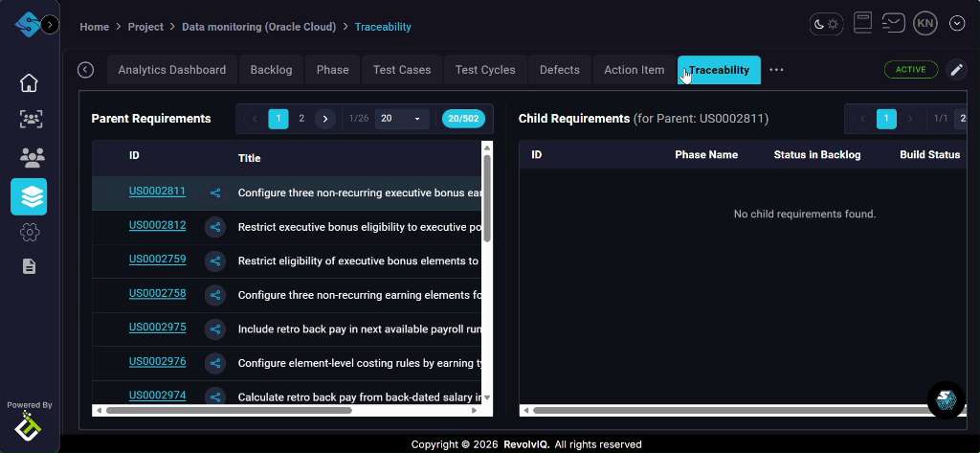980x453 pixels.
Task: Click next page arrow in Parent Requirements
Action: pyautogui.click(x=325, y=119)
